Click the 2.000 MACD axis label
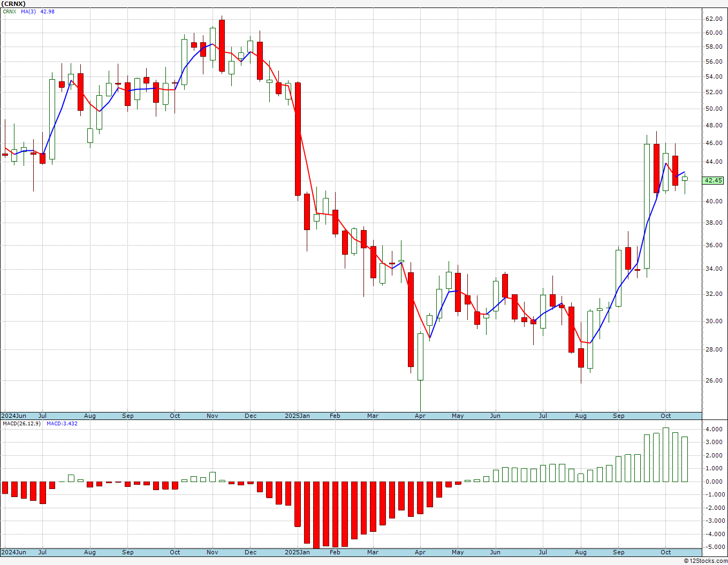Viewport: 728px width, 565px height. [714, 455]
